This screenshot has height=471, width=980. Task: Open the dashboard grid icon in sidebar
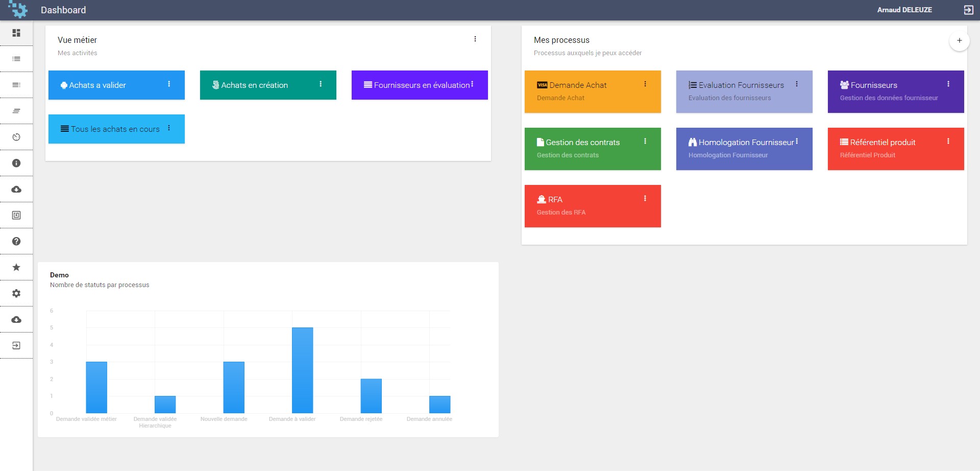point(16,33)
